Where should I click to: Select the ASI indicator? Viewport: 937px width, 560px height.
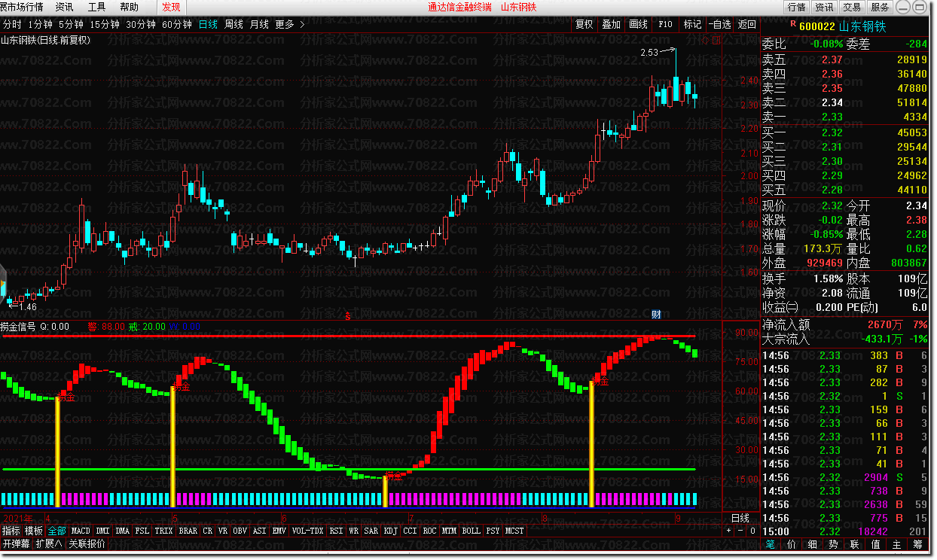click(259, 531)
